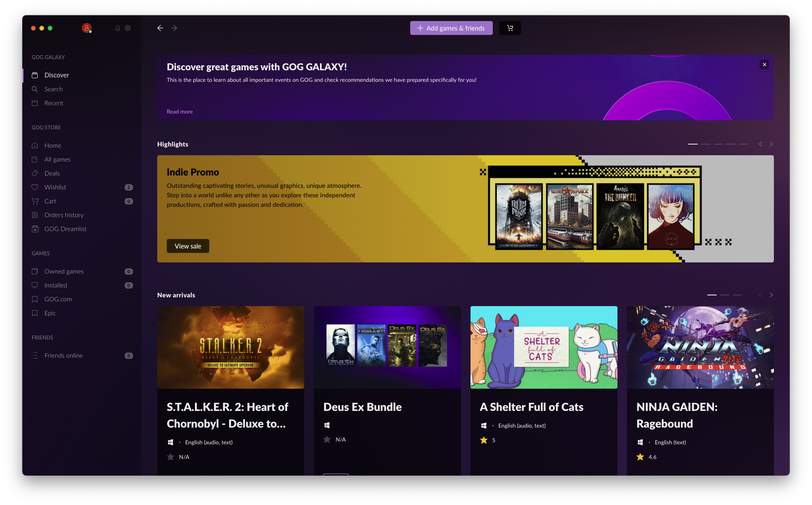The width and height of the screenshot is (812, 505).
Task: Click the Discover sidebar icon
Action: pos(35,75)
